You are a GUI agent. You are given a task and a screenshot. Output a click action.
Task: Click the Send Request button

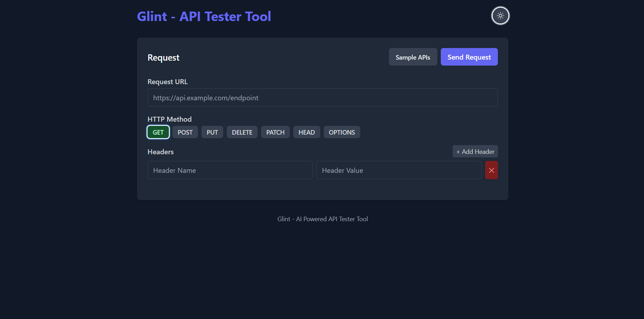(x=469, y=57)
